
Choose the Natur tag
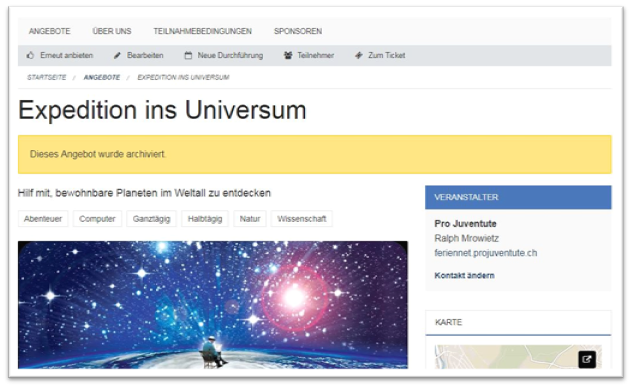250,219
